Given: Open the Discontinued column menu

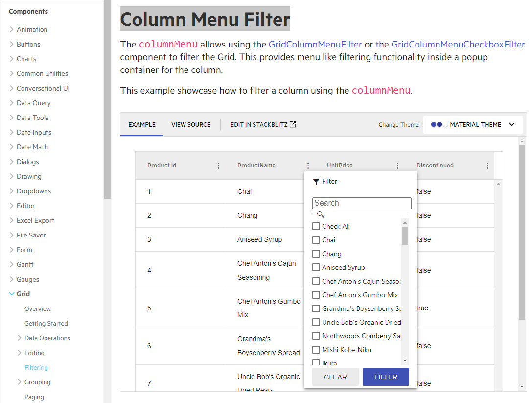Looking at the screenshot, I should (487, 166).
